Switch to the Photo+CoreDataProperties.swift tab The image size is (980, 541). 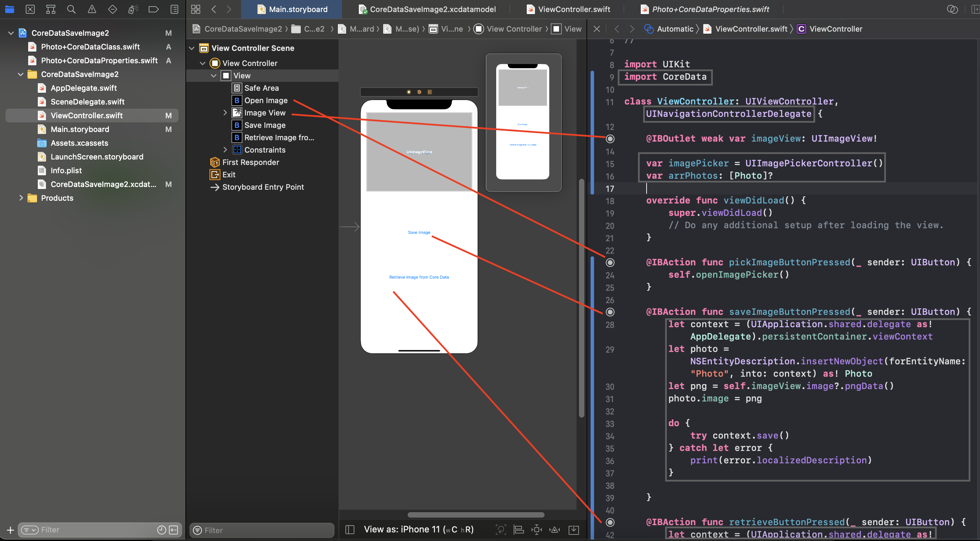(710, 9)
